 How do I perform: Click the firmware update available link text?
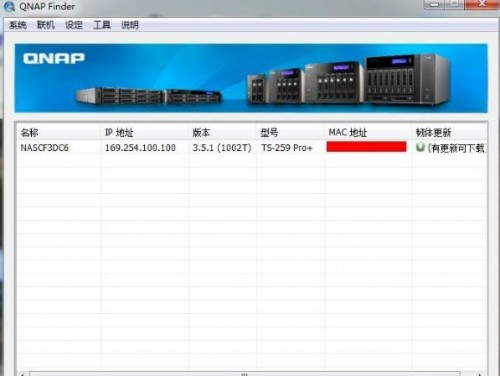[x=457, y=148]
